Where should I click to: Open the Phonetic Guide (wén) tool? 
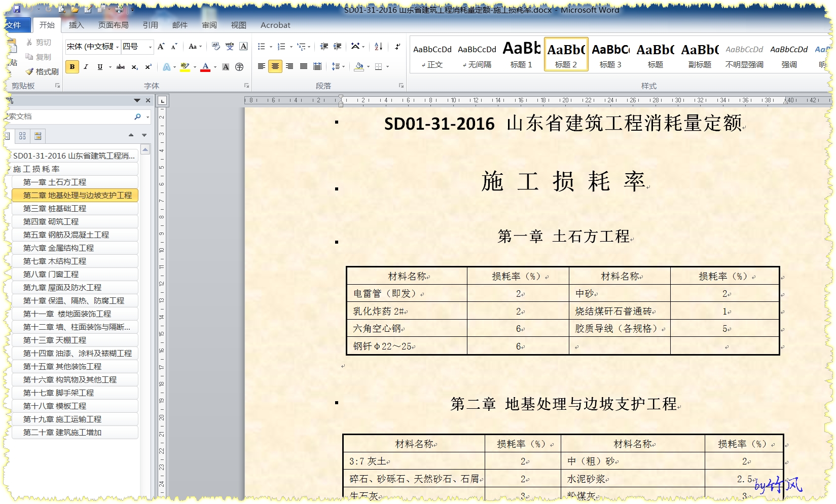[230, 47]
